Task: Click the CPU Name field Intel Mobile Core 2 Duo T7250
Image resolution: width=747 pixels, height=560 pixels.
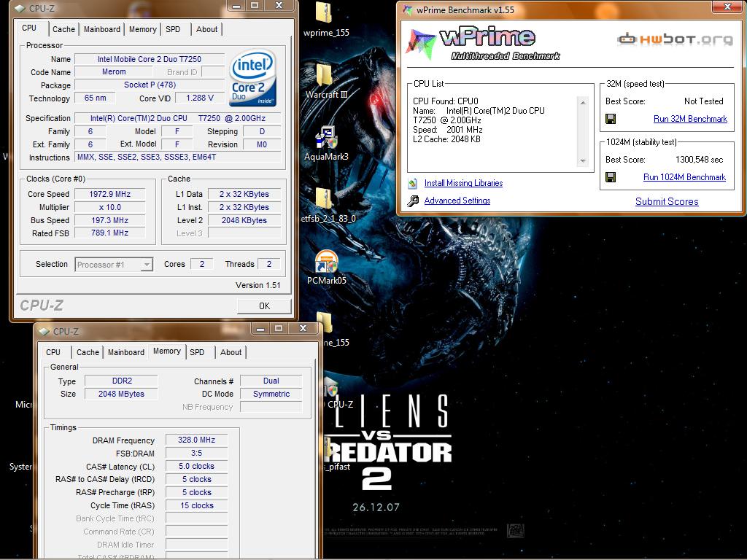Action: (150, 59)
